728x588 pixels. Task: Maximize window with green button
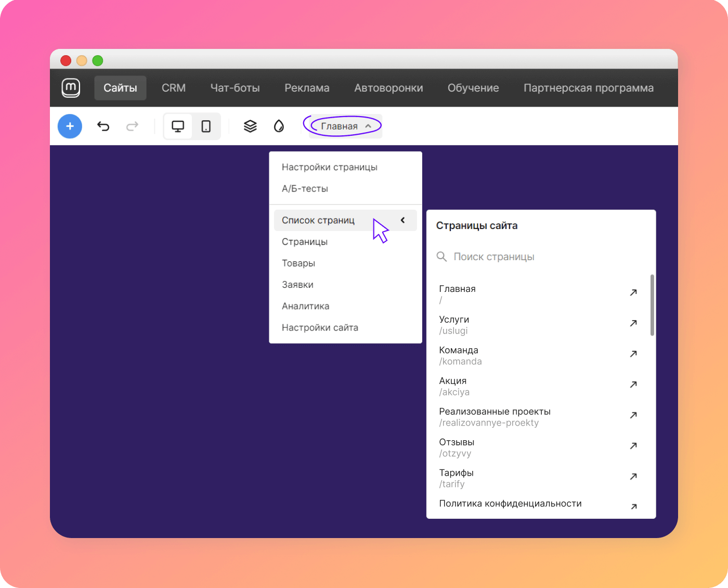[x=98, y=60]
